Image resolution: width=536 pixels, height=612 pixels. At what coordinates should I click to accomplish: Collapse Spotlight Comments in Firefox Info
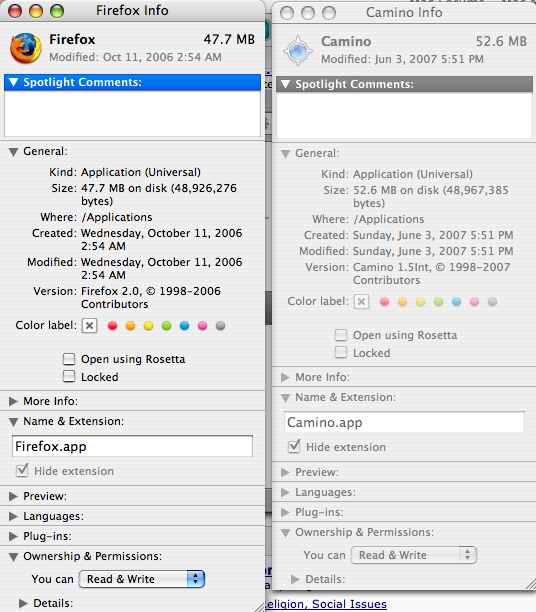click(14, 82)
